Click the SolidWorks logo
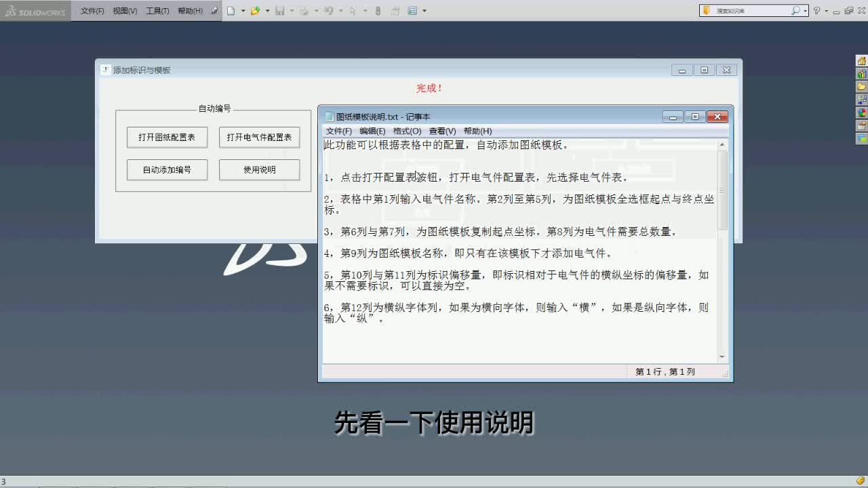The height and width of the screenshot is (488, 868). point(35,11)
